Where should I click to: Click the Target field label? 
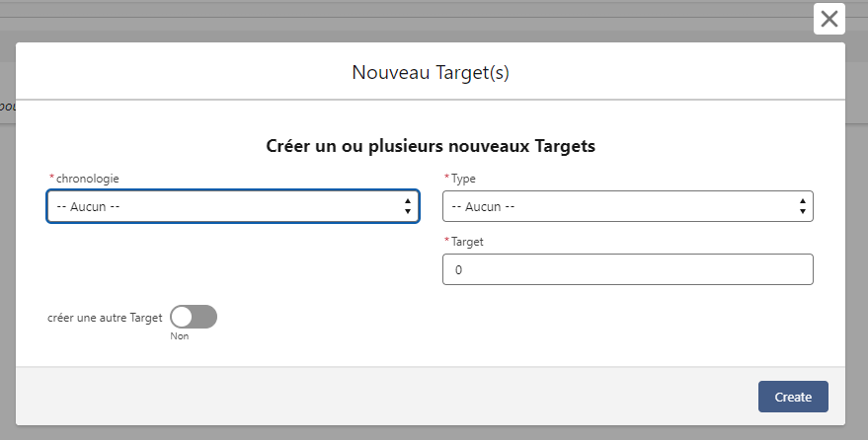coord(467,242)
